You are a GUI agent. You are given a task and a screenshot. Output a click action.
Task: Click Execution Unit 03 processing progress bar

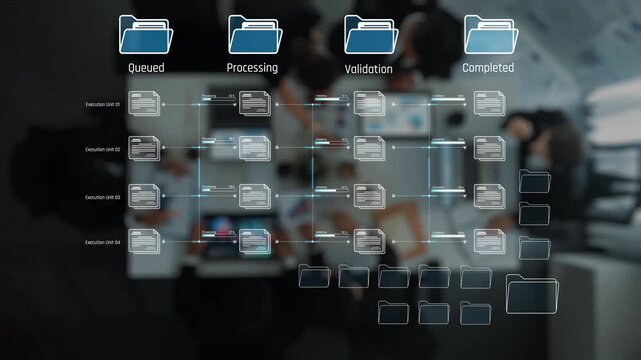pos(219,190)
